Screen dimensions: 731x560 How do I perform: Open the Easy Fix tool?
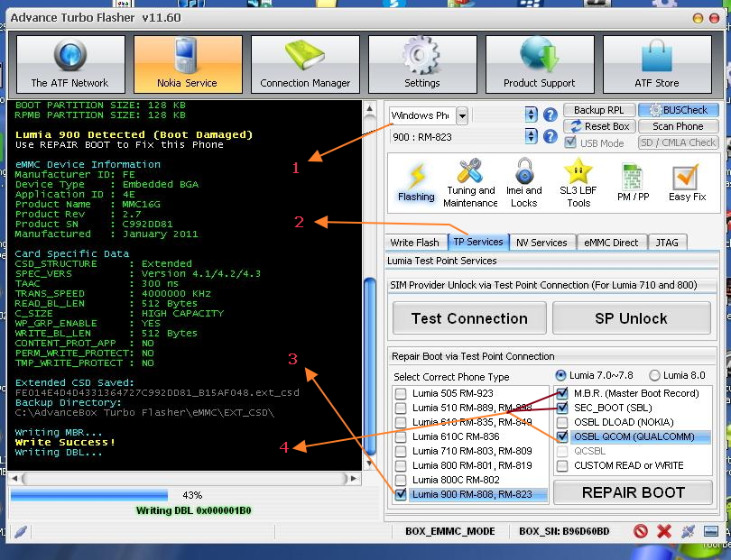(687, 183)
